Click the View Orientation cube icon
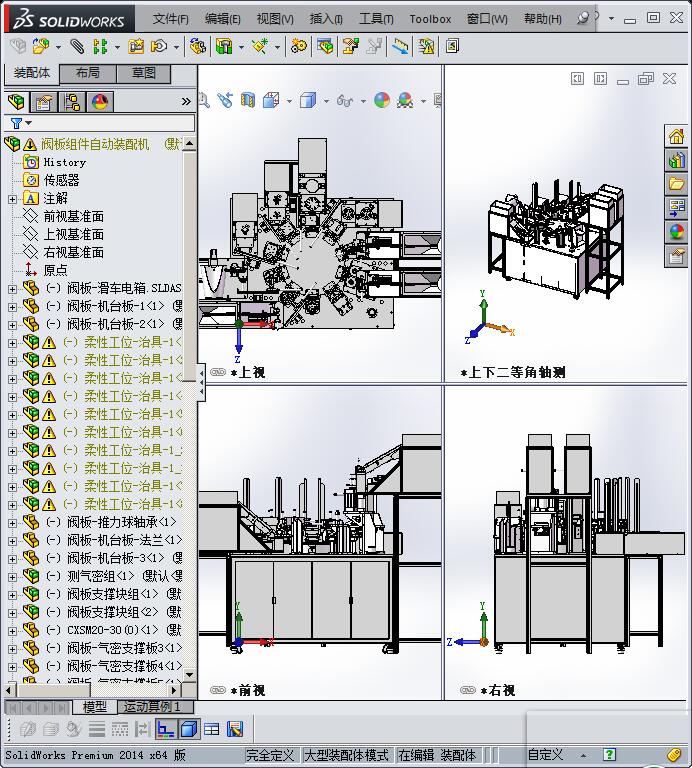 271,101
